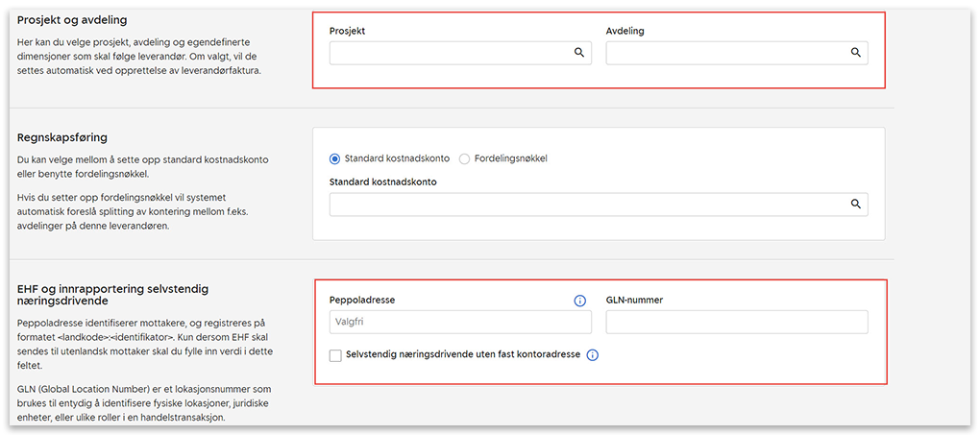Focus the Prosjekt lookup input field
The height and width of the screenshot is (435, 980).
(x=449, y=53)
